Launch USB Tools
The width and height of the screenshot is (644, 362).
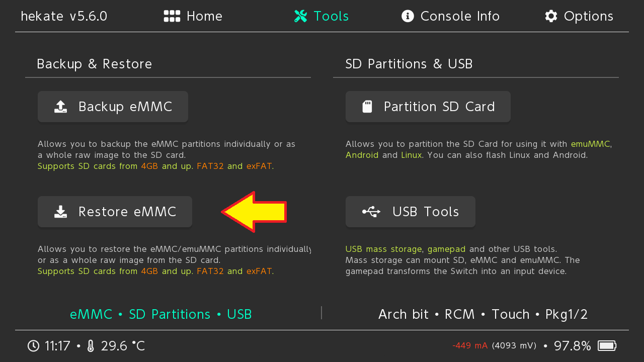point(411,212)
